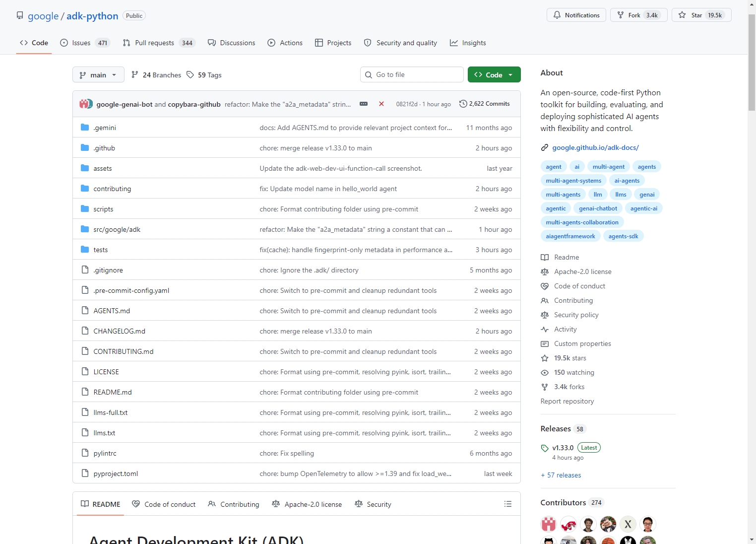The width and height of the screenshot is (756, 544).
Task: Click the X-logo contributor avatar
Action: [628, 524]
